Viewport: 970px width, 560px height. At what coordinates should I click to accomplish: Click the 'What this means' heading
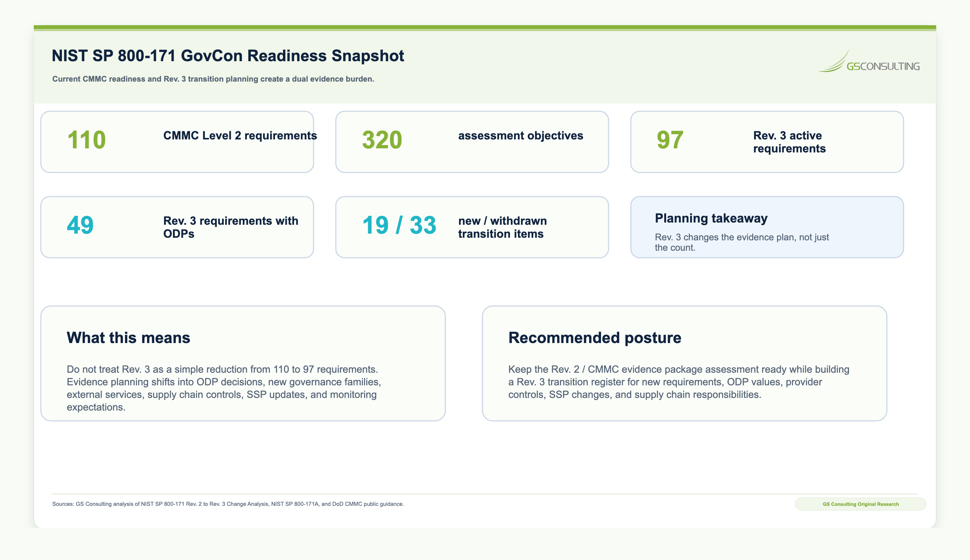(x=128, y=338)
